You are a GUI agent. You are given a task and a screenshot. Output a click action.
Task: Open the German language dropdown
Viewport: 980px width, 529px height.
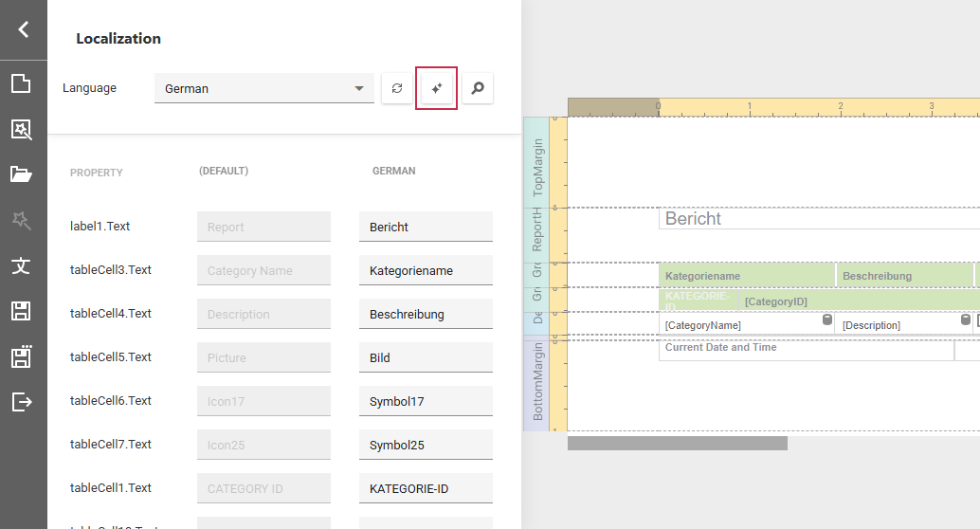pyautogui.click(x=263, y=88)
